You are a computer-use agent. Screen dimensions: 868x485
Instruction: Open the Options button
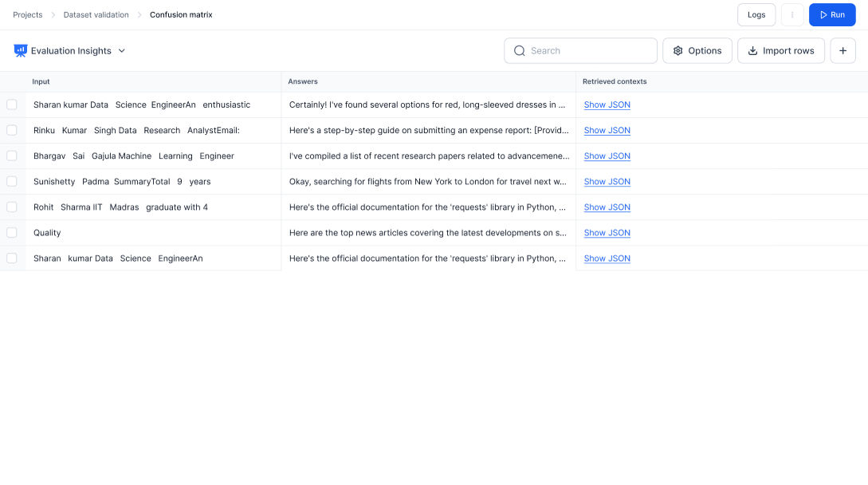(697, 51)
